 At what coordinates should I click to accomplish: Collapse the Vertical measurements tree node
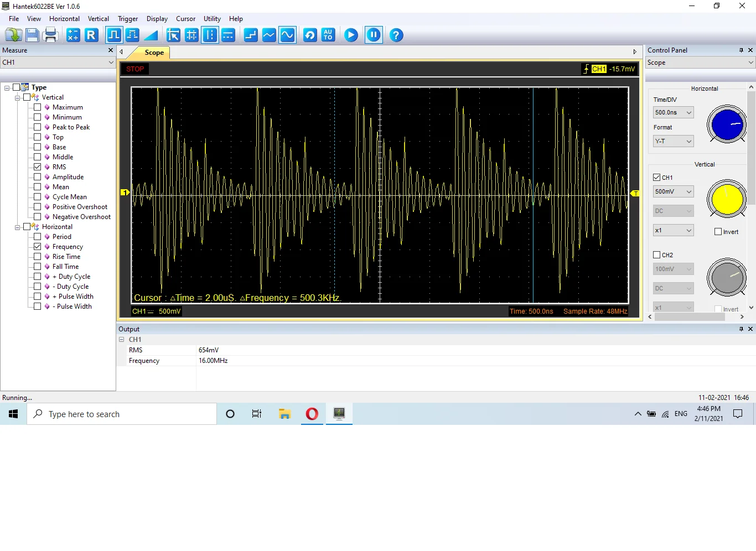click(x=18, y=97)
